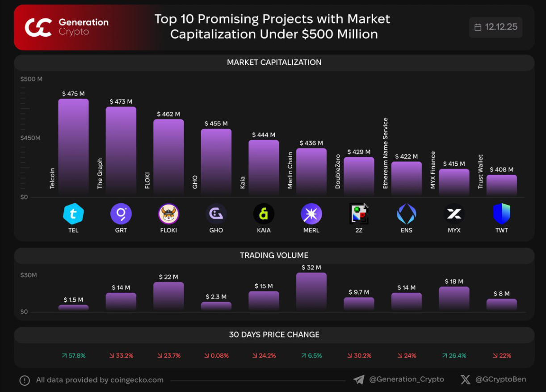Click the FLOKI dog mascot icon
The image size is (546, 392).
168,214
